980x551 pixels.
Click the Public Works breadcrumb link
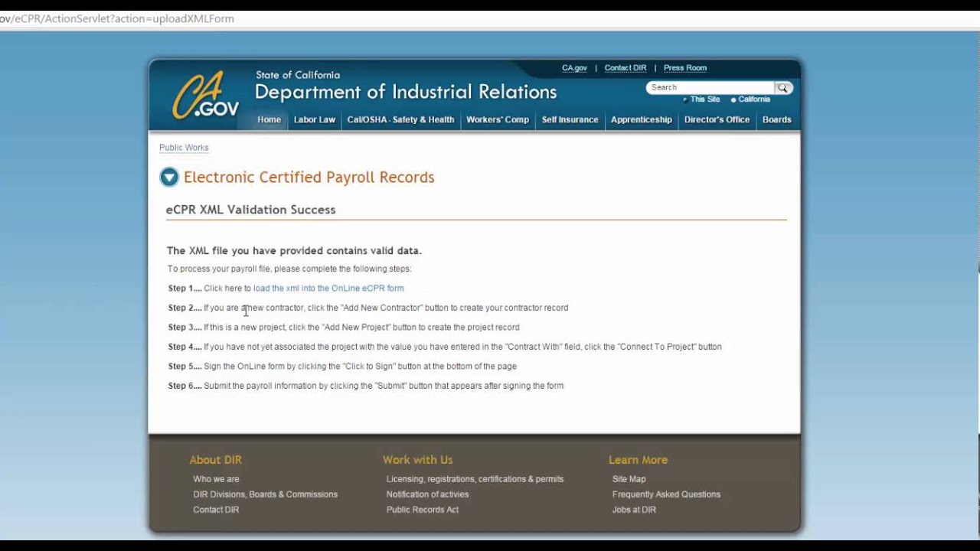click(184, 148)
